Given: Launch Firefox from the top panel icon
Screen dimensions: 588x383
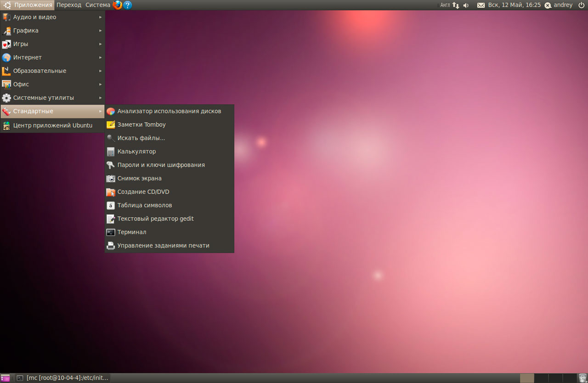Looking at the screenshot, I should [118, 5].
